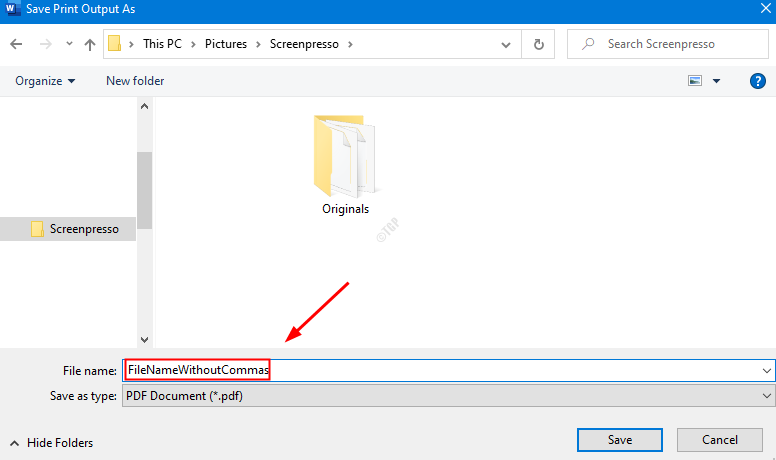Click the navigation pane scrollbar thumb

(145, 190)
